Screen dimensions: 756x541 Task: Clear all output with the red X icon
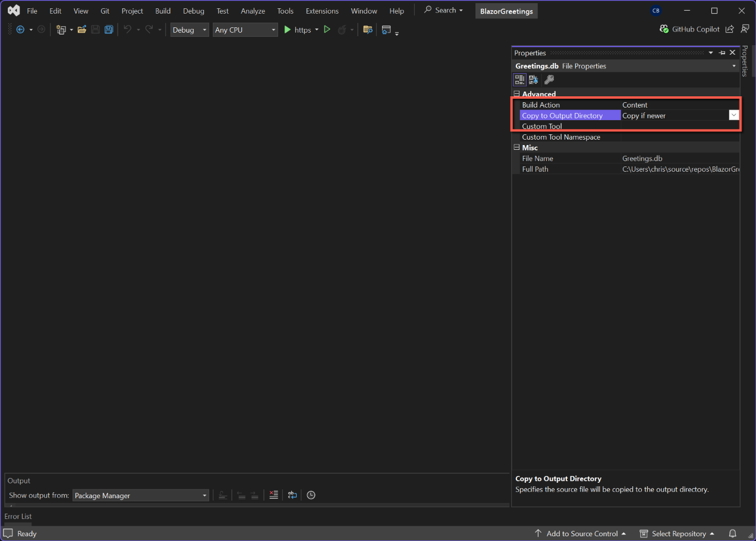[273, 495]
